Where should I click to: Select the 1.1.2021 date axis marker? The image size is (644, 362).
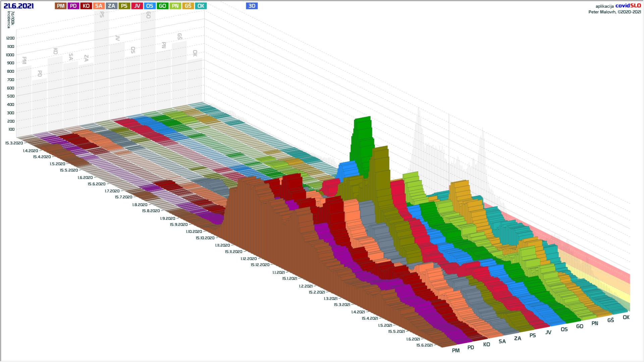point(278,273)
